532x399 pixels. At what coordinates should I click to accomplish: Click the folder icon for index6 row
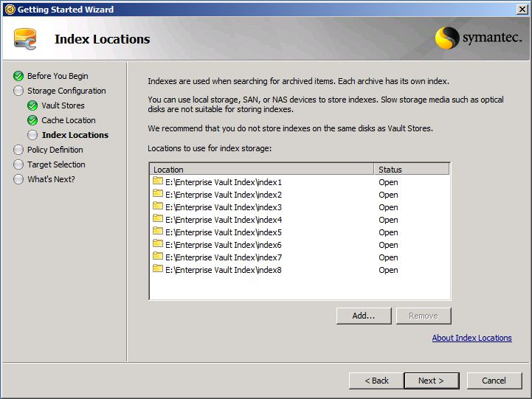coord(157,243)
